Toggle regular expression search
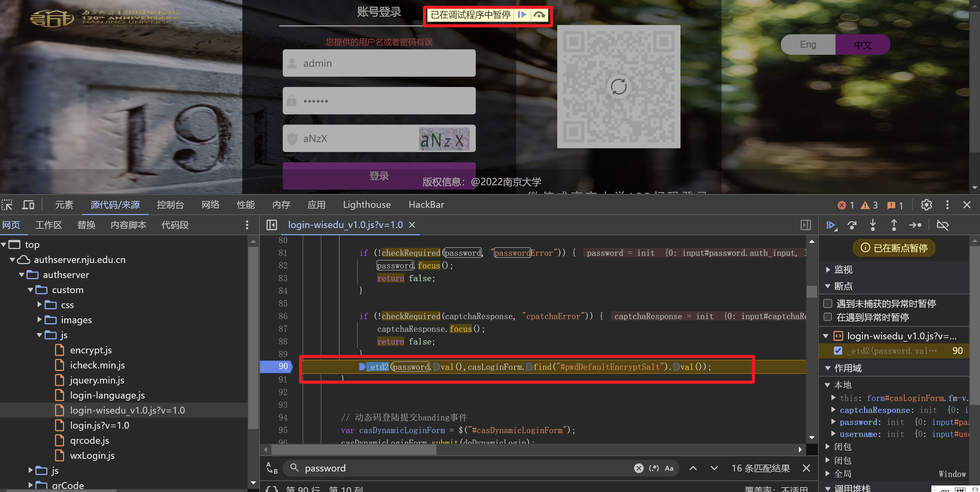 click(653, 468)
